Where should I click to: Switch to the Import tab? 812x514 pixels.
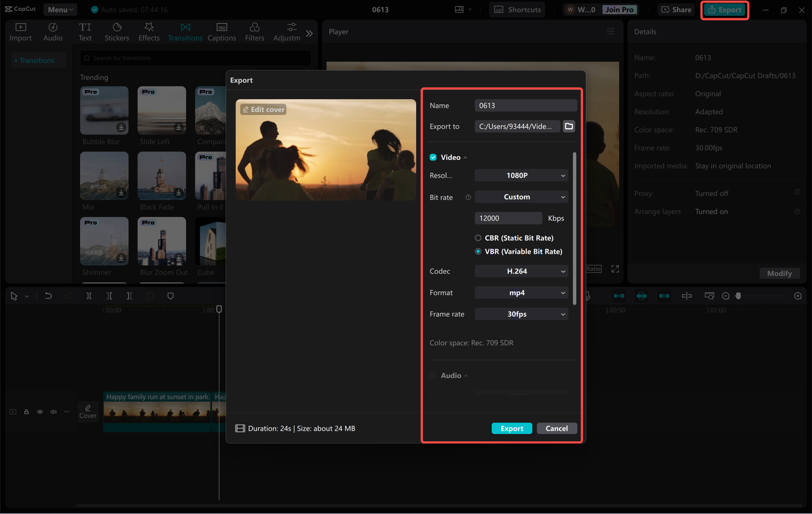[x=20, y=32]
